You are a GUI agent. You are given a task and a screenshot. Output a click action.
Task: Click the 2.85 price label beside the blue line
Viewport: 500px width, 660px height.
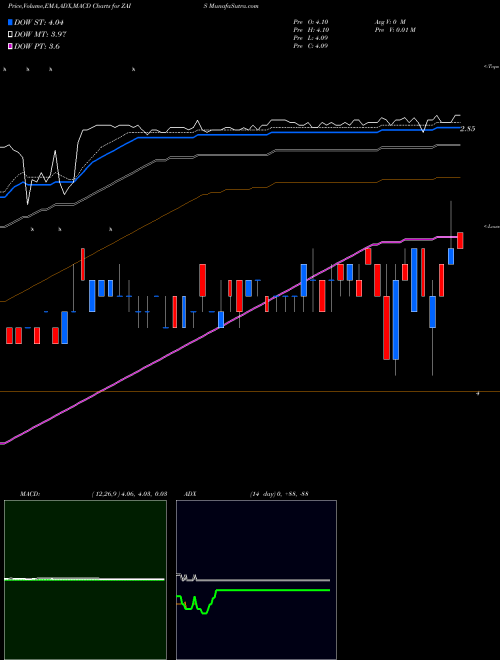pos(468,129)
